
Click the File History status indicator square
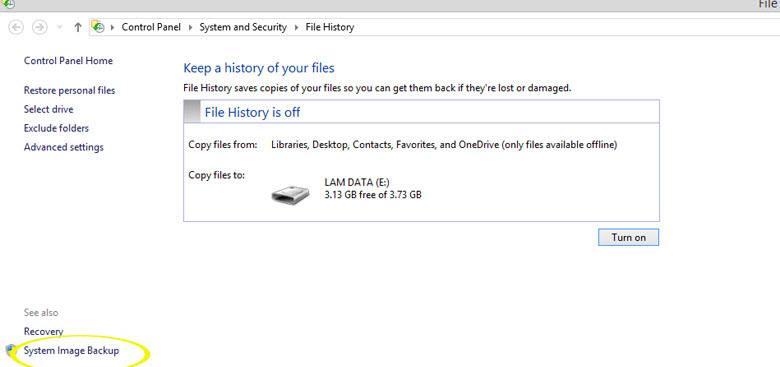[192, 111]
